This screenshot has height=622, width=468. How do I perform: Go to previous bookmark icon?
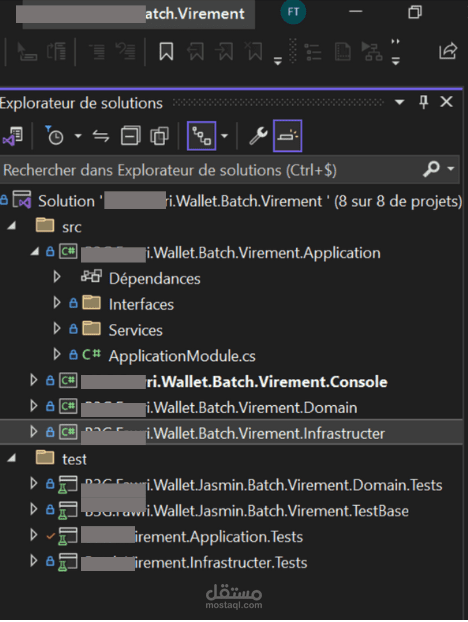pos(196,52)
